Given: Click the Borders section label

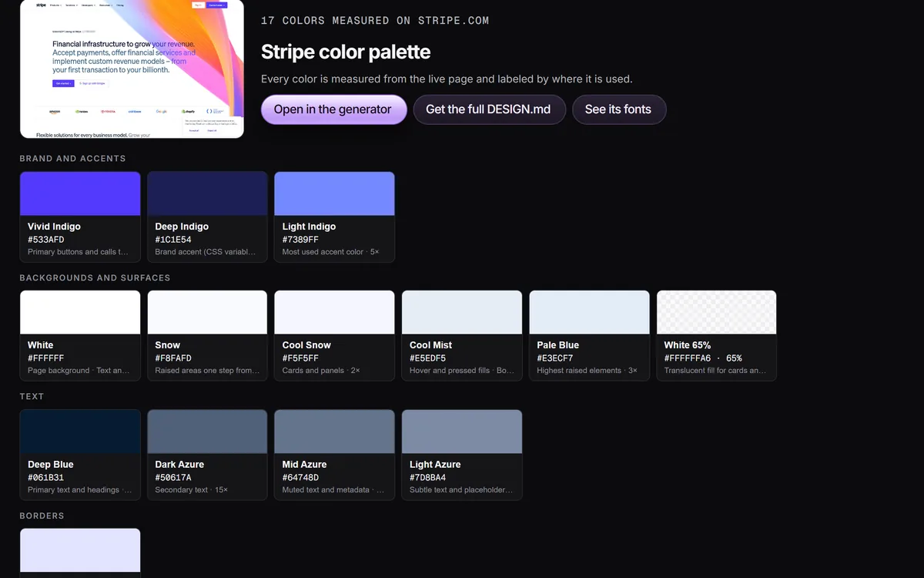Looking at the screenshot, I should point(42,516).
